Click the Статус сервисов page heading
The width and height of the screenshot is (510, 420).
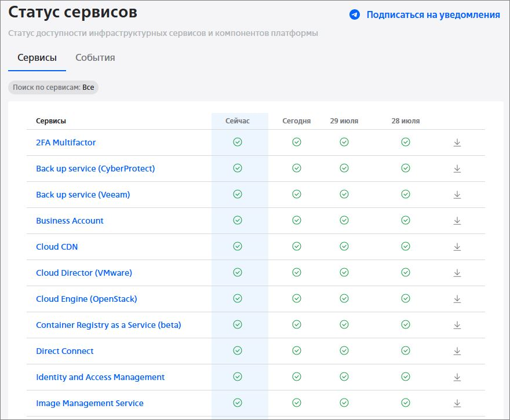coord(72,12)
